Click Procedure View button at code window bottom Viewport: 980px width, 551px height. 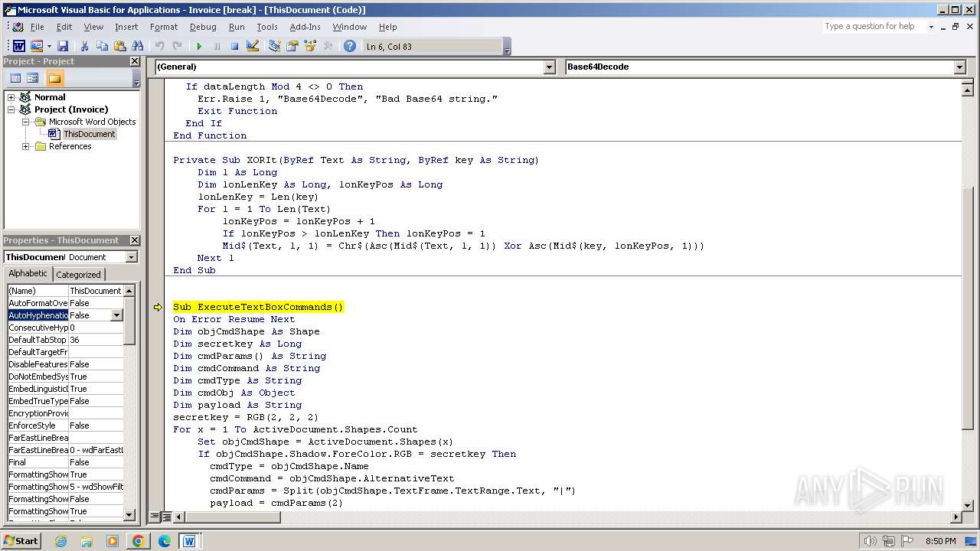[x=155, y=517]
